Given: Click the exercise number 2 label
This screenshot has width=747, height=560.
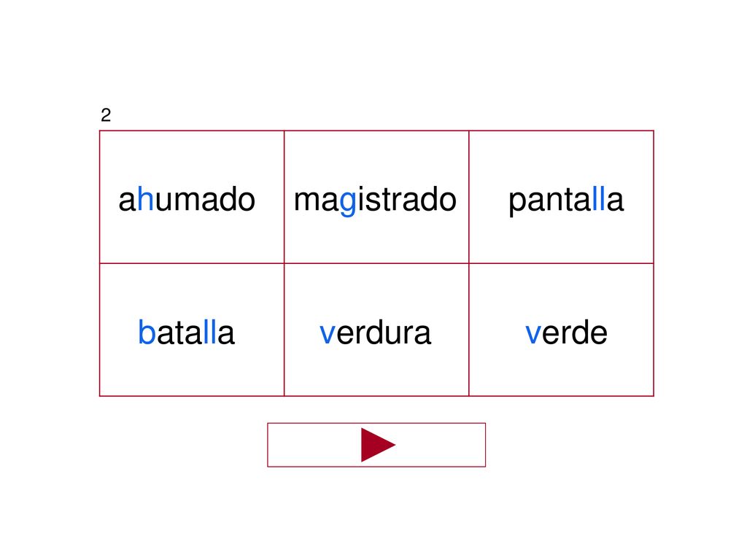Looking at the screenshot, I should click(106, 114).
